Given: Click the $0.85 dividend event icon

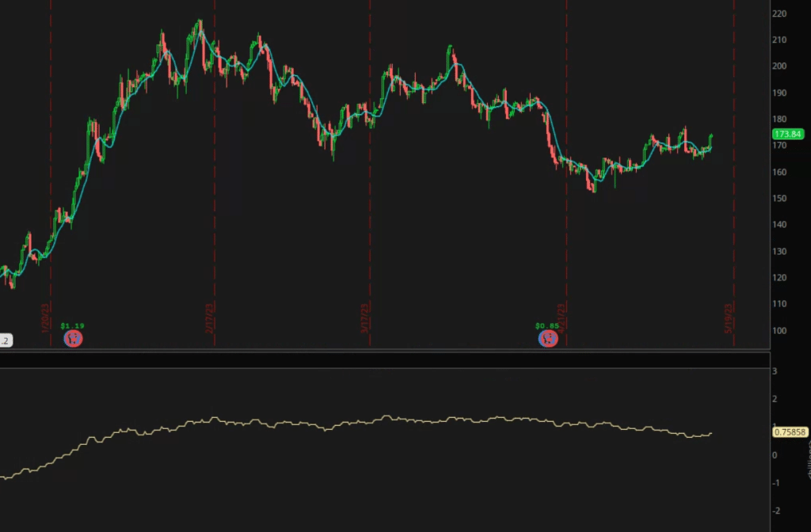Looking at the screenshot, I should click(x=548, y=338).
